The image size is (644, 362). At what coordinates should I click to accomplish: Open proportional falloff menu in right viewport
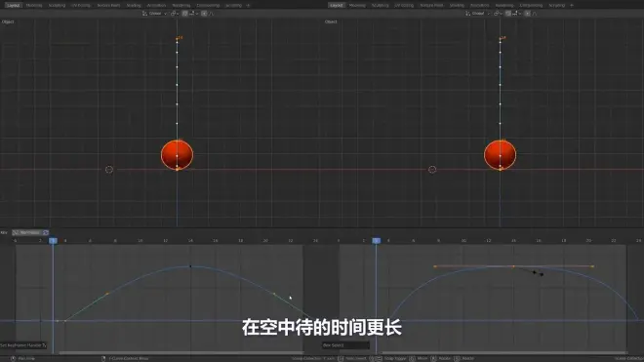pyautogui.click(x=535, y=14)
